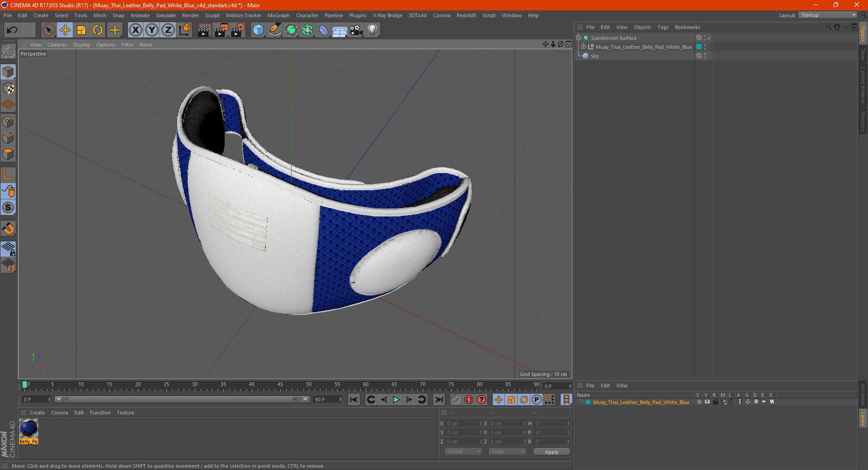The width and height of the screenshot is (868, 470).
Task: Open the deformer objects icon
Action: tap(324, 30)
